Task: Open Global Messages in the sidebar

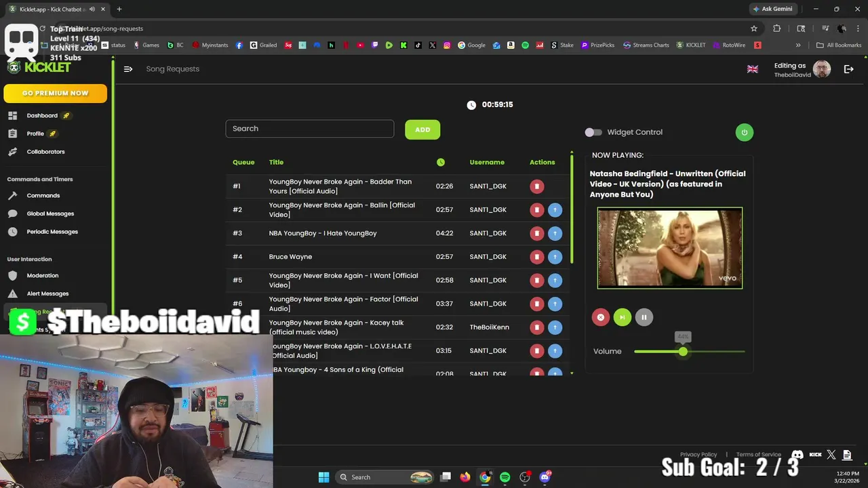Action: click(x=50, y=213)
